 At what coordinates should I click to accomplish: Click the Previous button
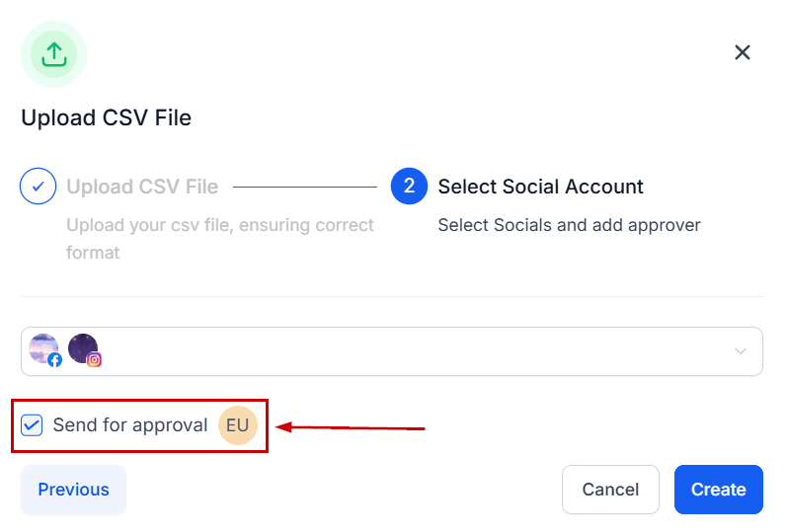coord(74,490)
